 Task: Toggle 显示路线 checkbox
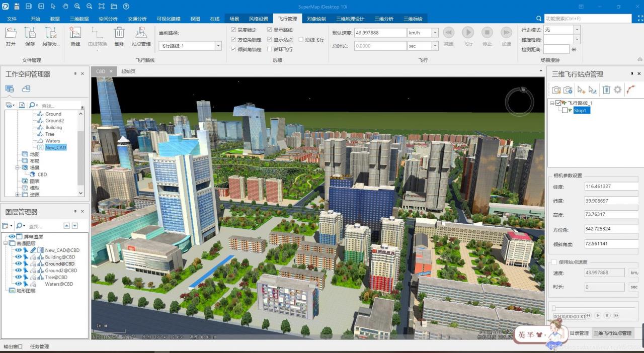pos(270,30)
